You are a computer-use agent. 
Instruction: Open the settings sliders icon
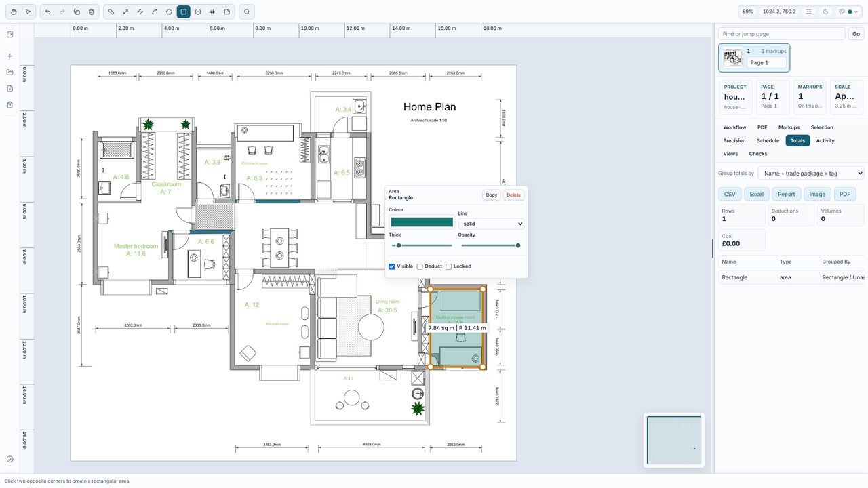(x=809, y=12)
